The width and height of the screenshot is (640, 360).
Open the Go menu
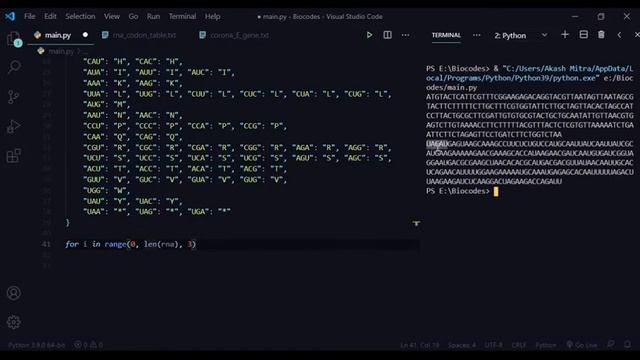(133, 16)
